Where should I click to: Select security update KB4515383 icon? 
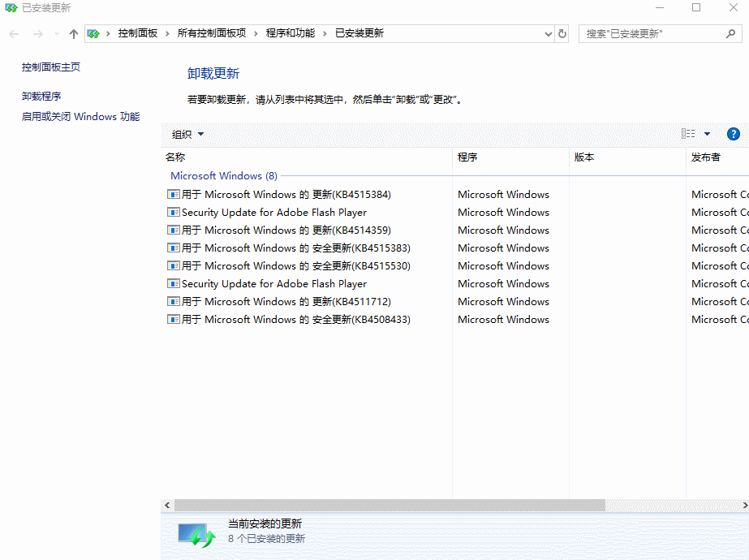click(174, 248)
